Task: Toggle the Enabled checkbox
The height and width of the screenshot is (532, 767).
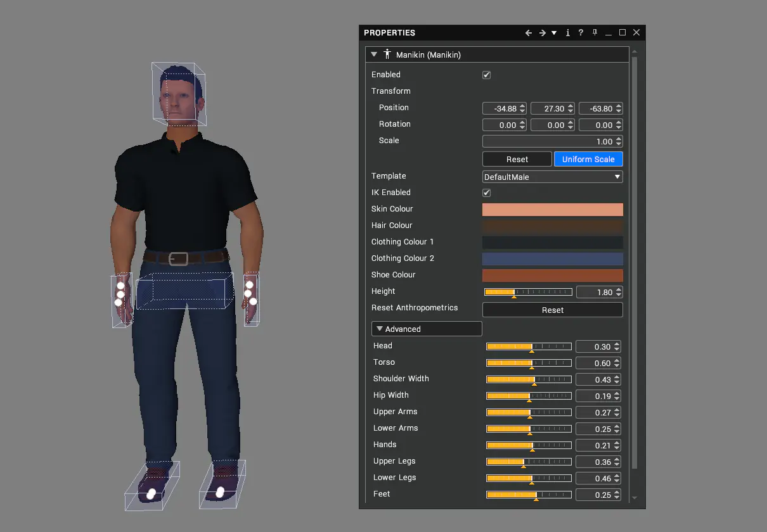Action: tap(487, 75)
